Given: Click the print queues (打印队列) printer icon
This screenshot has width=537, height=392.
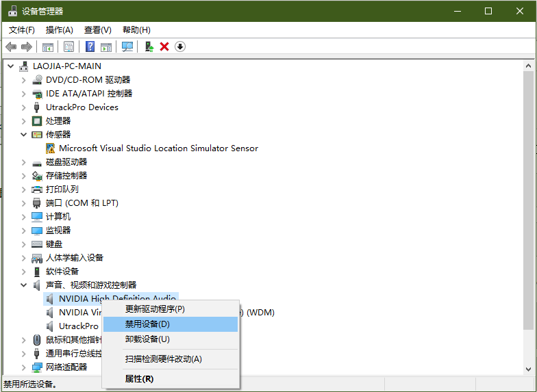Looking at the screenshot, I should click(x=37, y=189).
